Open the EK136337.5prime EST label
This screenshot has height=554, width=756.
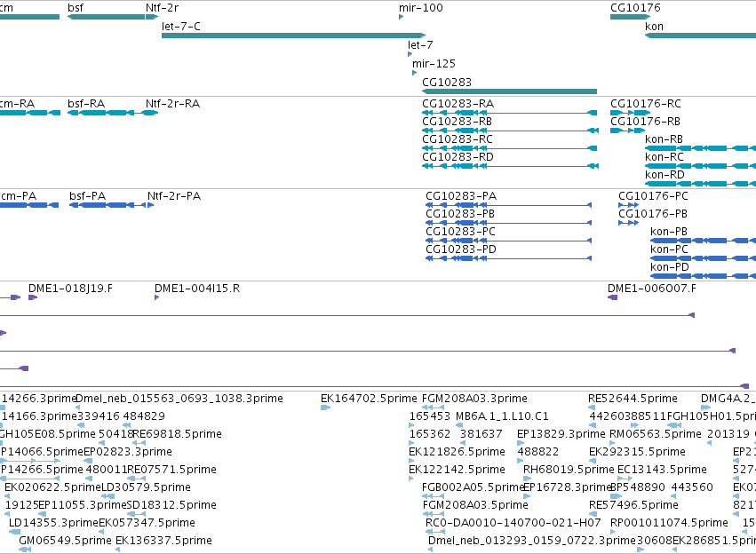click(164, 541)
